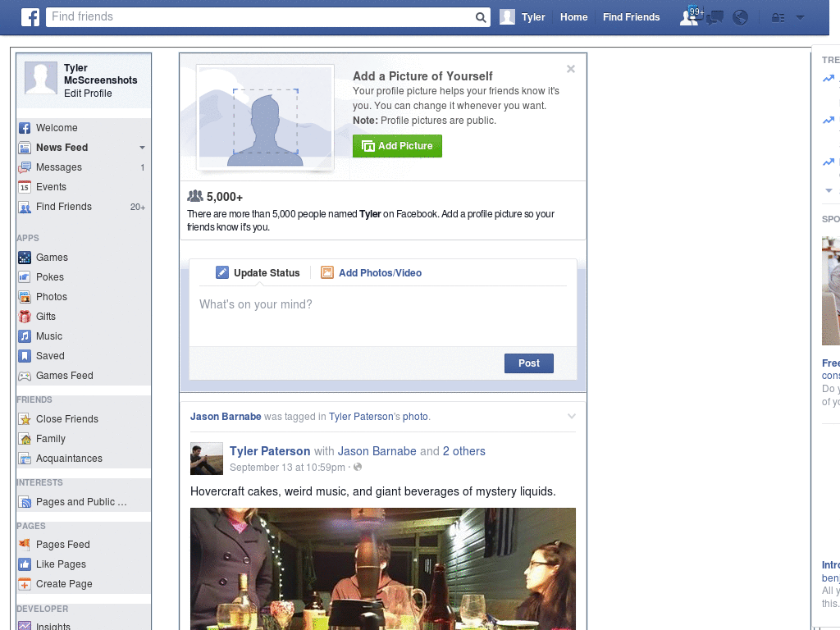Click the Pages and Public feed icon
The image size is (840, 630).
point(25,502)
